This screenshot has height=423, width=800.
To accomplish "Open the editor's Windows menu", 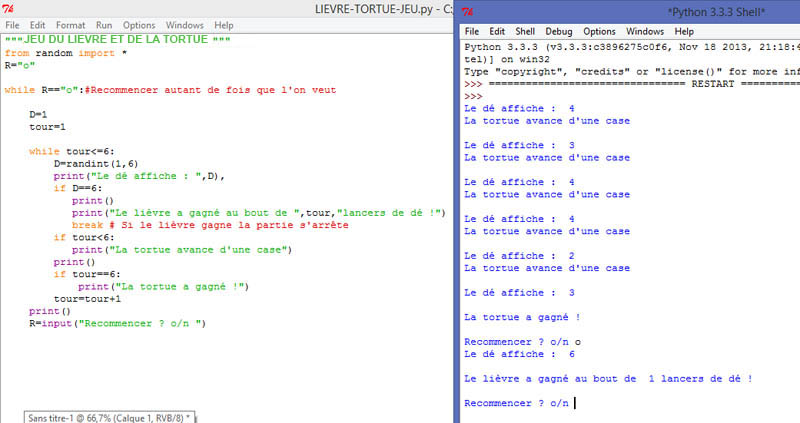I will point(184,25).
